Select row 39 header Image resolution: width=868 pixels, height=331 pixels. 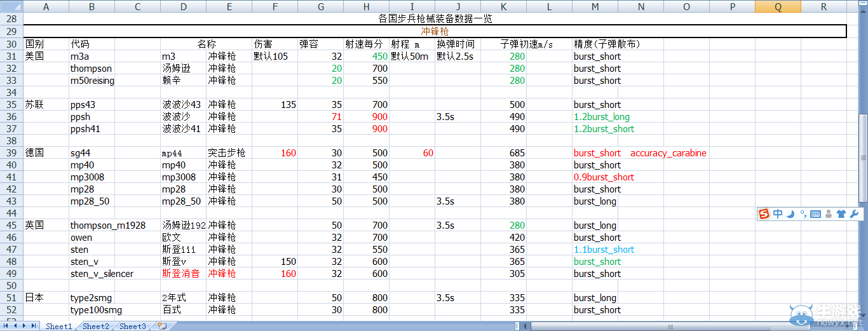point(11,153)
